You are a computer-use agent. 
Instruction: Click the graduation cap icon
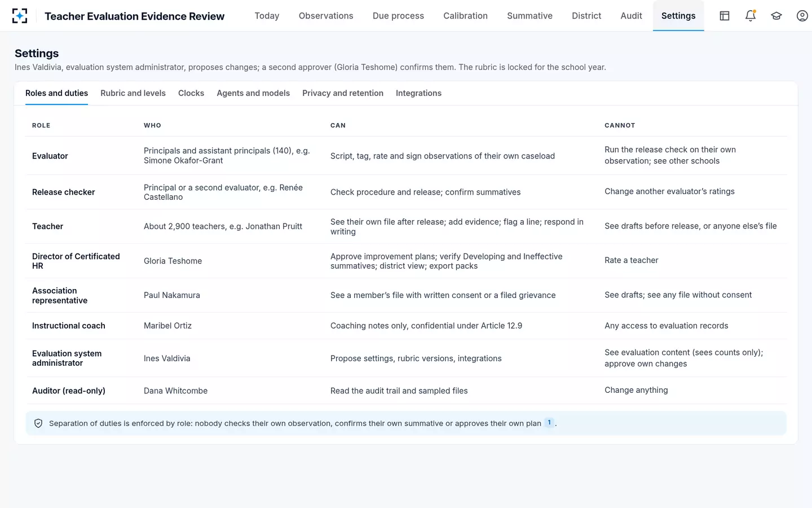pyautogui.click(x=776, y=16)
